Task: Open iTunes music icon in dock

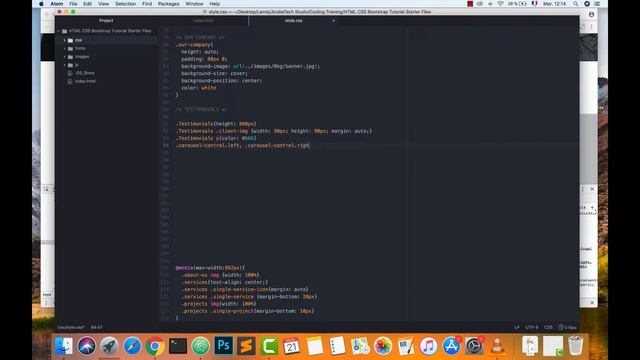Action: tap(428, 346)
